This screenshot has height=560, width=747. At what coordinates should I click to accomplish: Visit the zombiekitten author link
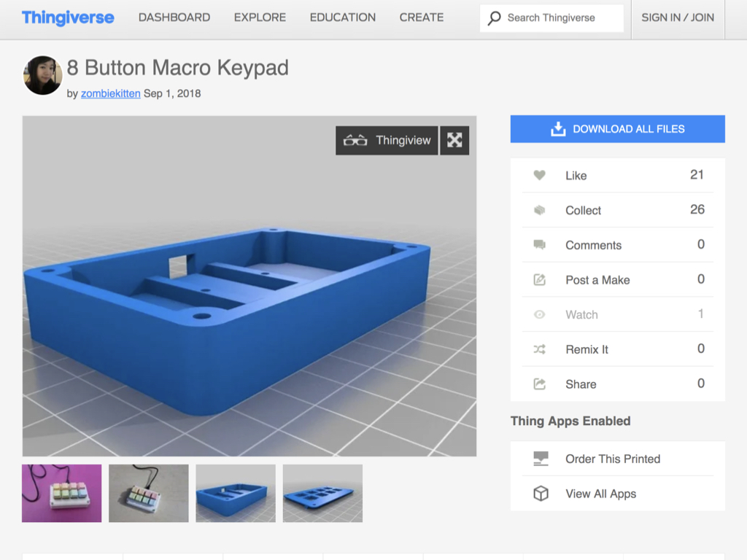click(111, 93)
